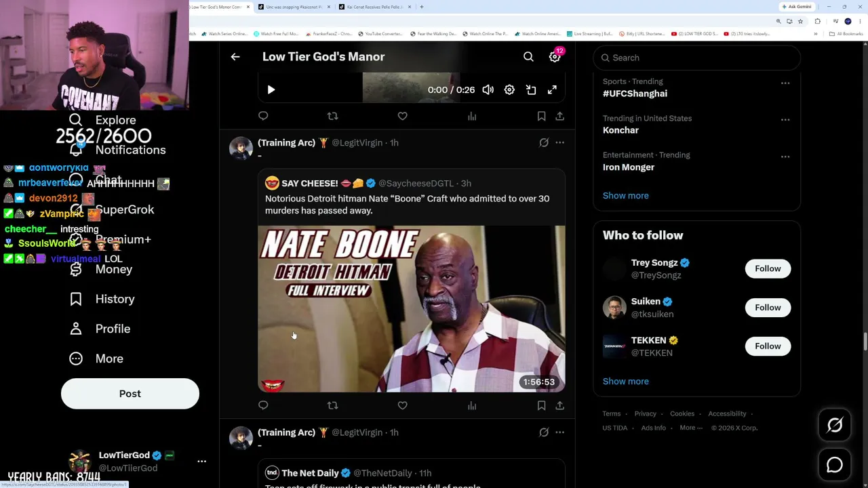Open community search magnifier in the Manor header
The height and width of the screenshot is (488, 868).
(x=528, y=57)
